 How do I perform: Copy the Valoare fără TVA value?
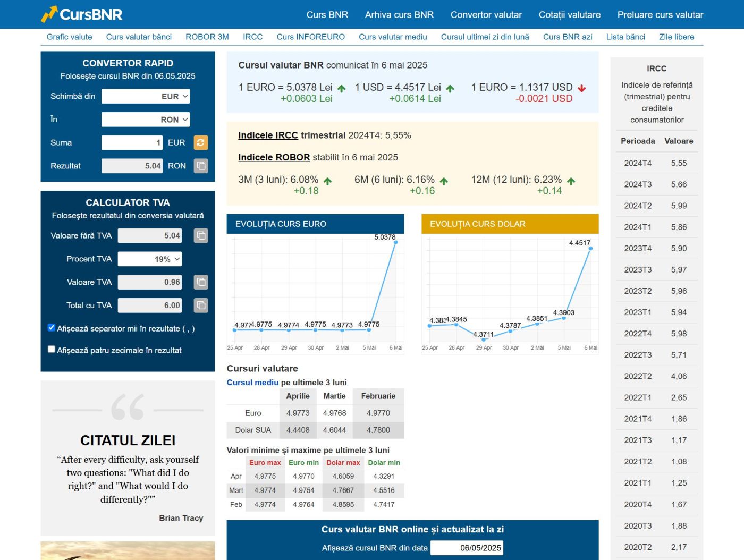[x=201, y=235]
